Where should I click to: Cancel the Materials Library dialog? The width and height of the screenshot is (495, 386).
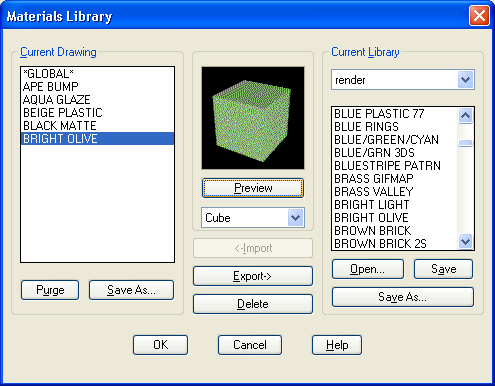(250, 345)
